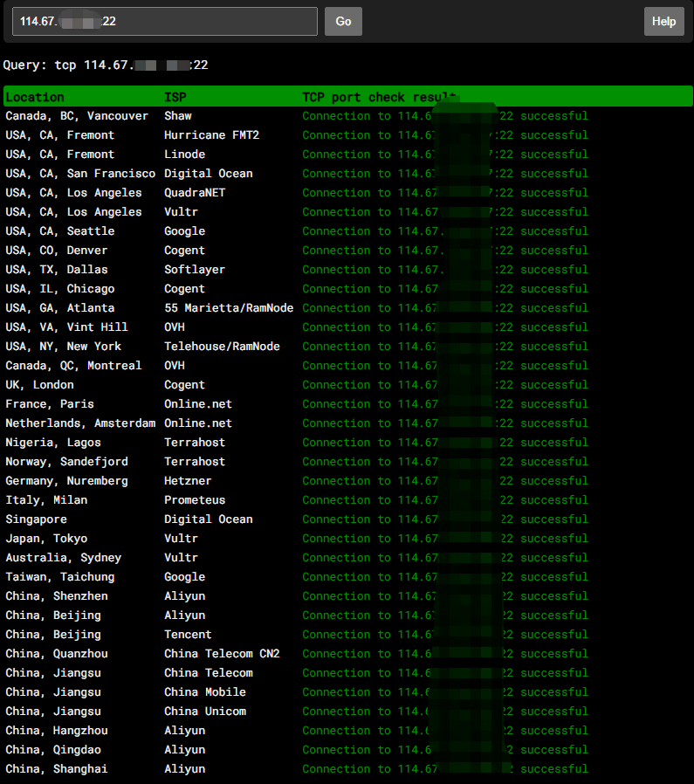Click the Hurricane FMT2 ISP entry
Viewport: 694px width, 784px height.
point(211,135)
